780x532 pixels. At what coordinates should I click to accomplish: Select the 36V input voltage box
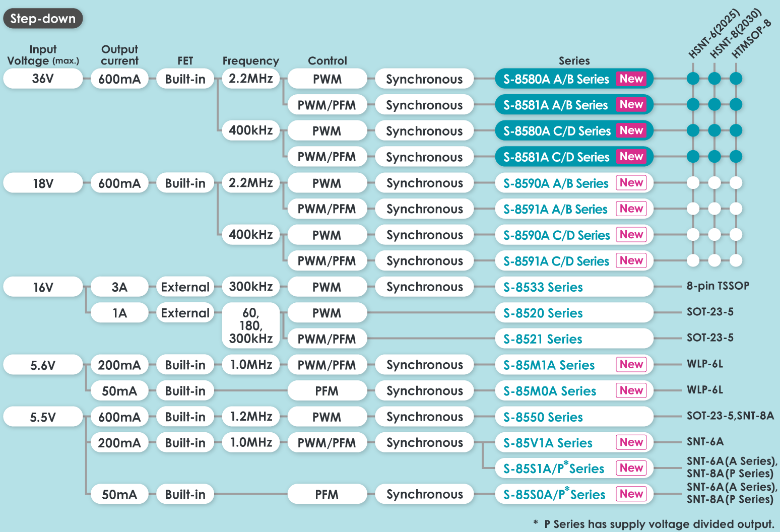43,79
